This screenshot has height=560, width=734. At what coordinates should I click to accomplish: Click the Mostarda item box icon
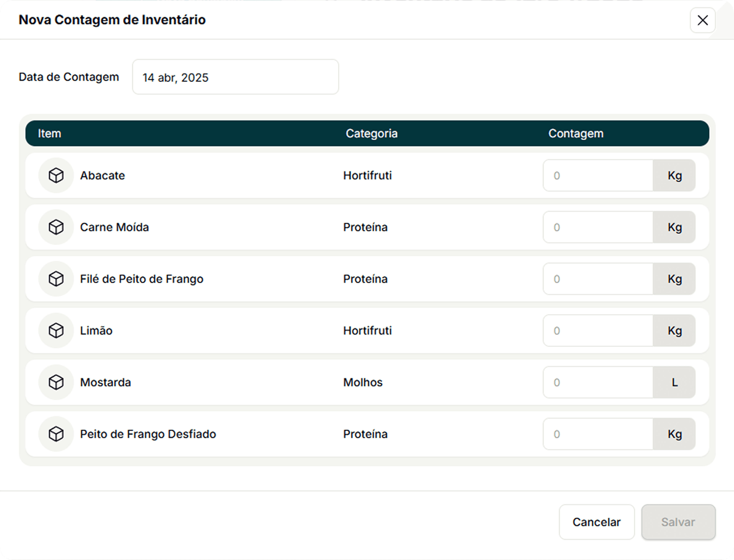tap(56, 382)
